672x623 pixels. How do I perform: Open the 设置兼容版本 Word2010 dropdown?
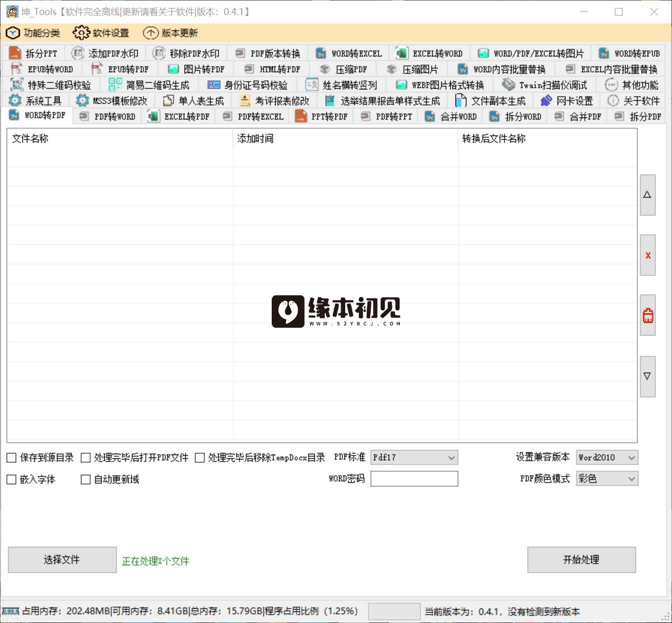tap(607, 457)
